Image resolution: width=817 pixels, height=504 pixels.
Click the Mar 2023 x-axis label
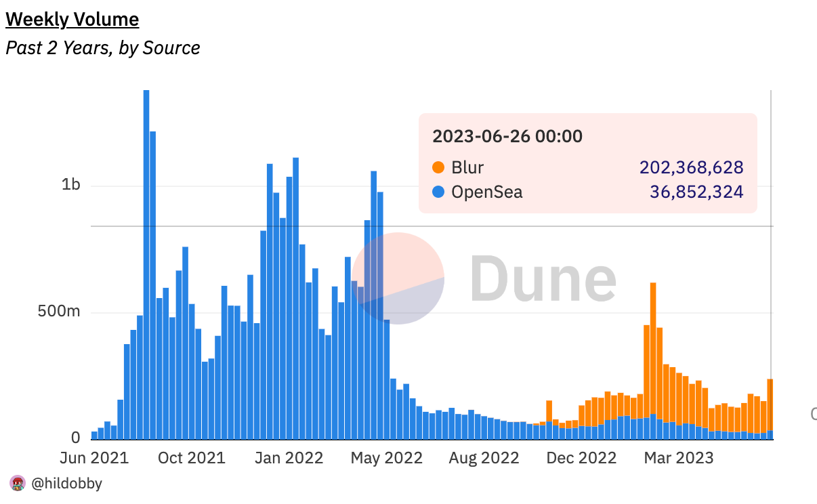click(x=679, y=458)
